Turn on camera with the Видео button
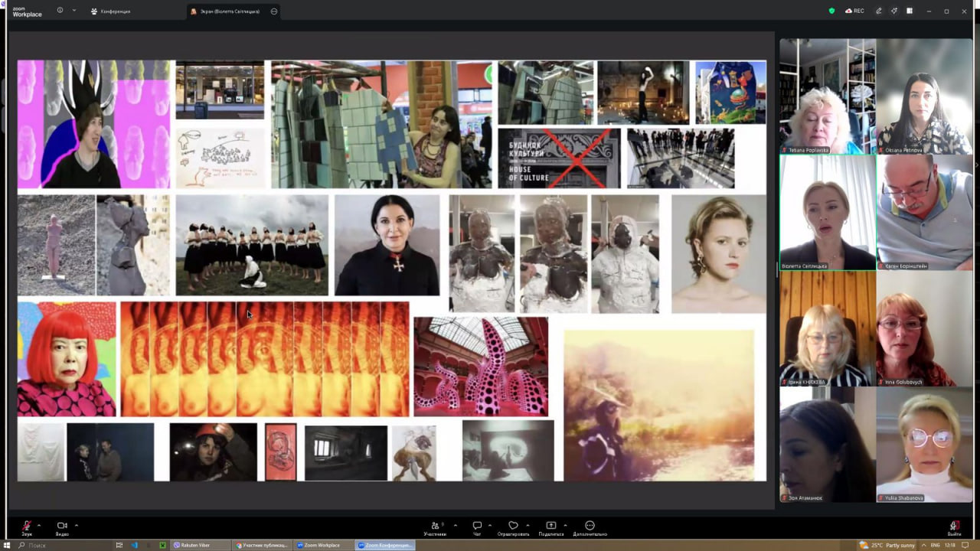 click(62, 527)
